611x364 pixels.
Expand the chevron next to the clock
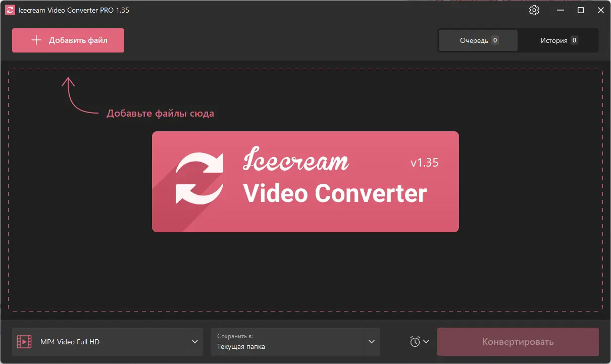pyautogui.click(x=426, y=342)
